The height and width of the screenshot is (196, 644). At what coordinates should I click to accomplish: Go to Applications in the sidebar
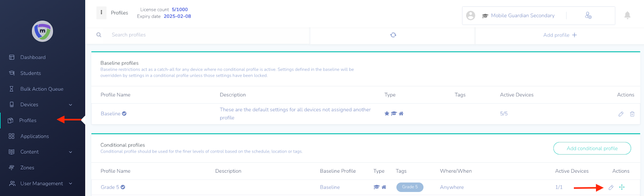35,136
